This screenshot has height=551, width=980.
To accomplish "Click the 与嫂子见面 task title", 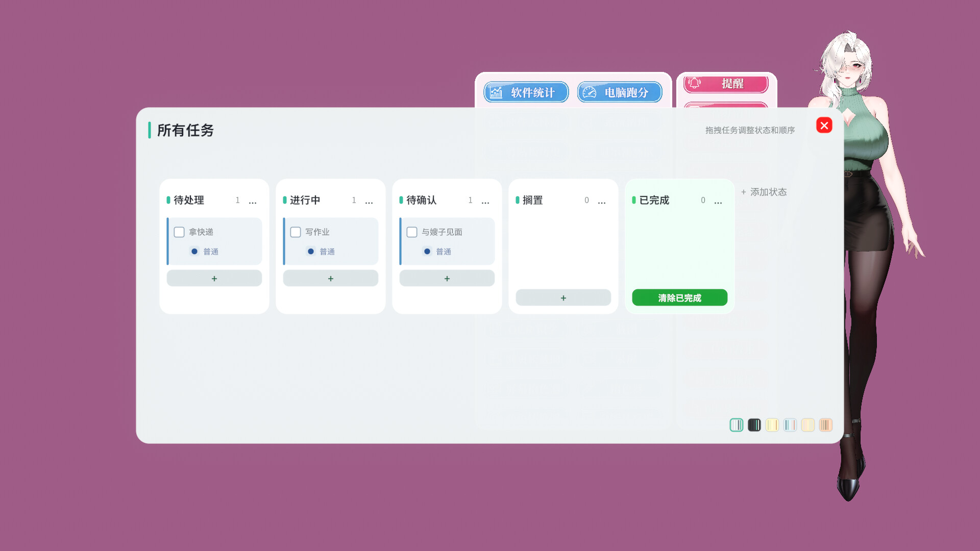I will (442, 232).
